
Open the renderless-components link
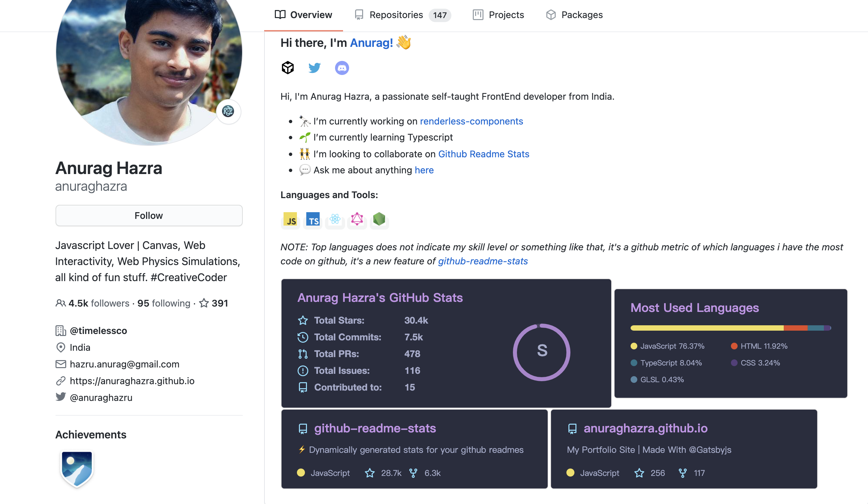click(x=471, y=121)
